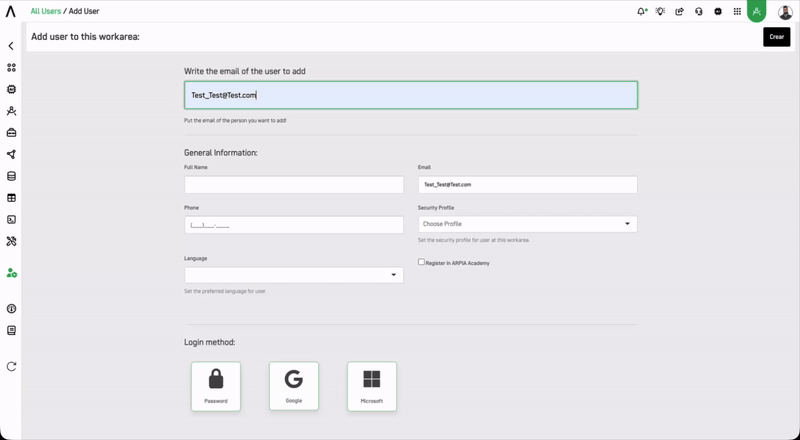Click the Email field under General Information

click(528, 185)
